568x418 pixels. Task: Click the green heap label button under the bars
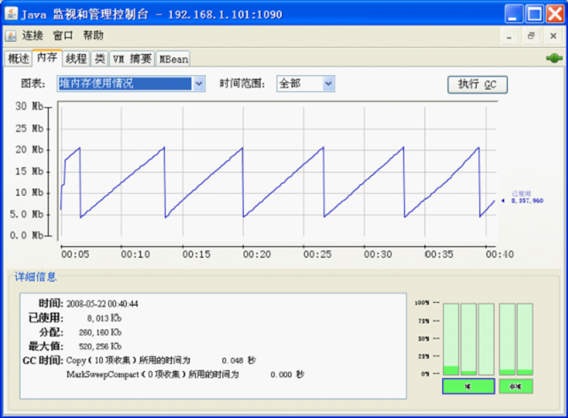tap(469, 386)
